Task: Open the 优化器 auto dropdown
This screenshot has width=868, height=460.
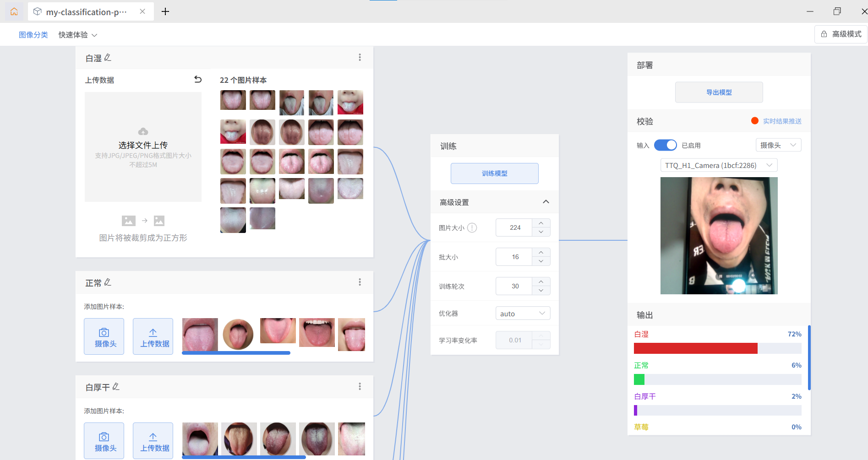Action: coord(523,314)
